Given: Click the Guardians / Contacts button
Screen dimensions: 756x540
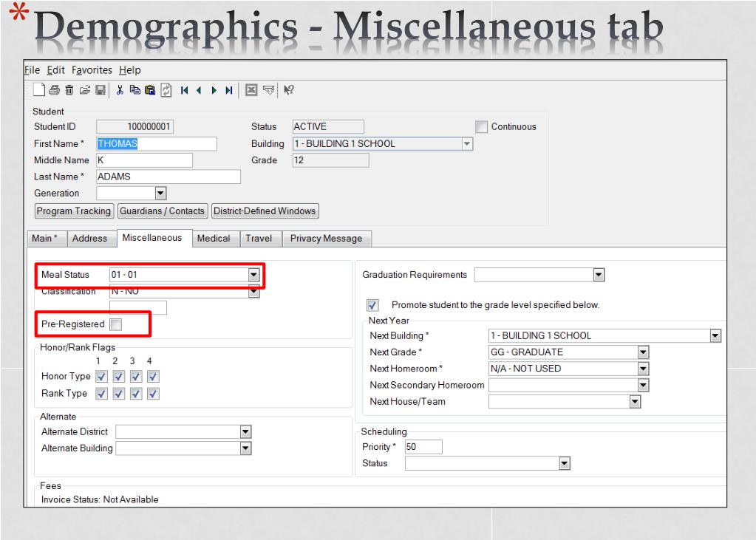Looking at the screenshot, I should [x=162, y=211].
